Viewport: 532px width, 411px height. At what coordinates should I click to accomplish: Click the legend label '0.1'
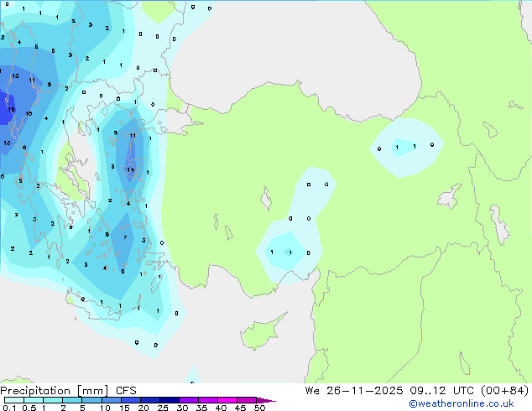click(x=9, y=408)
